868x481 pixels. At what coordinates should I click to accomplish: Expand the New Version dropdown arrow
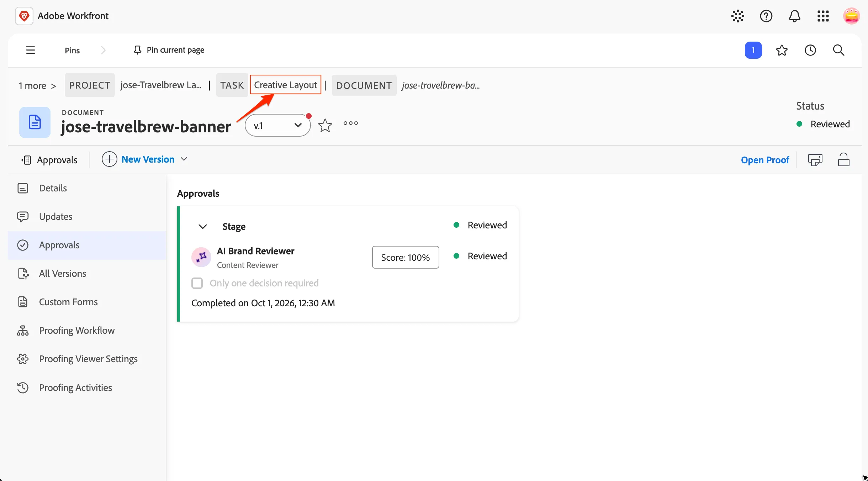click(184, 159)
